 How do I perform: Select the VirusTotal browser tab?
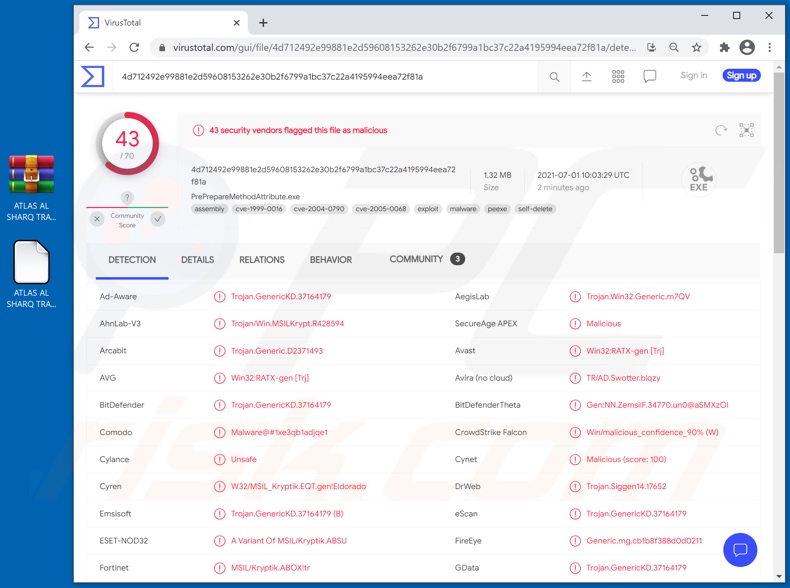(163, 23)
